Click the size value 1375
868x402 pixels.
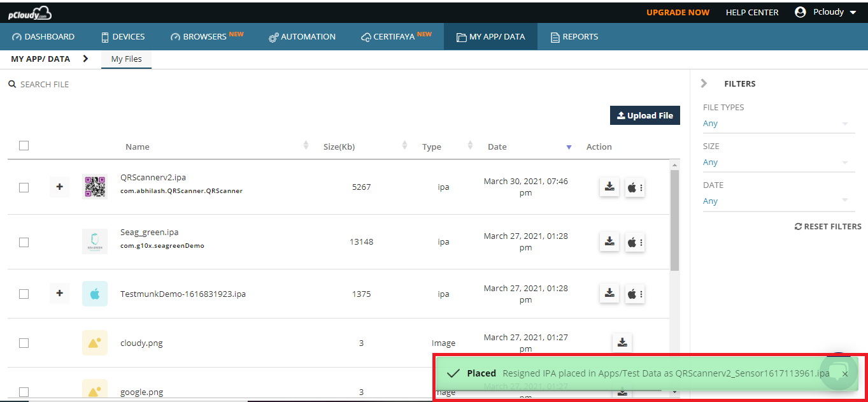tap(361, 294)
